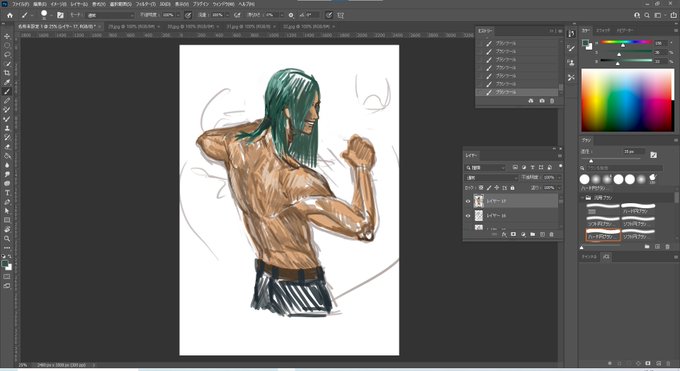
Task: Select the Zoom magnifier tool
Action: 7,238
